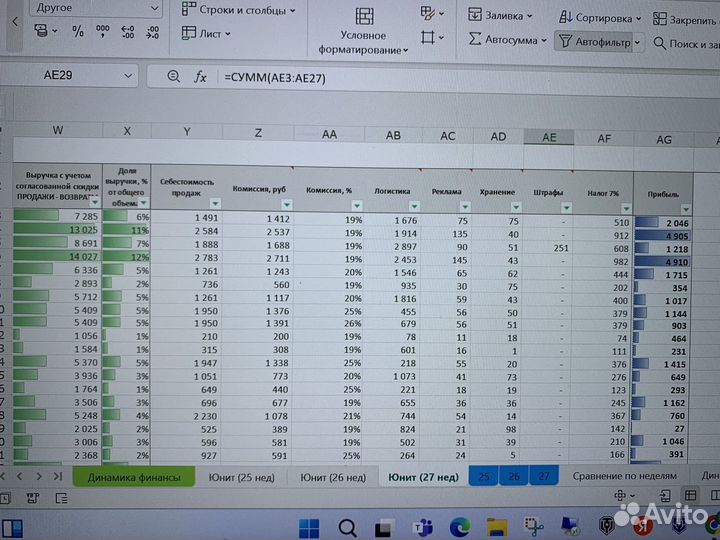This screenshot has height=540, width=720.
Task: Click the cell borders icon
Action: click(x=428, y=38)
